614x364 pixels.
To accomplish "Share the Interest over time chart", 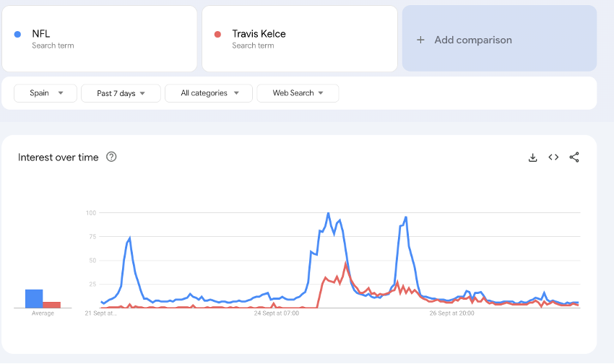I will [x=574, y=157].
